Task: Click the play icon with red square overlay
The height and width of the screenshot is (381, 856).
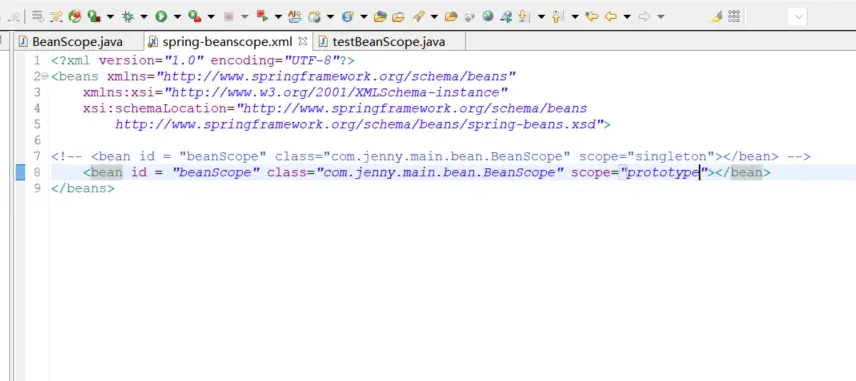Action: [x=94, y=16]
